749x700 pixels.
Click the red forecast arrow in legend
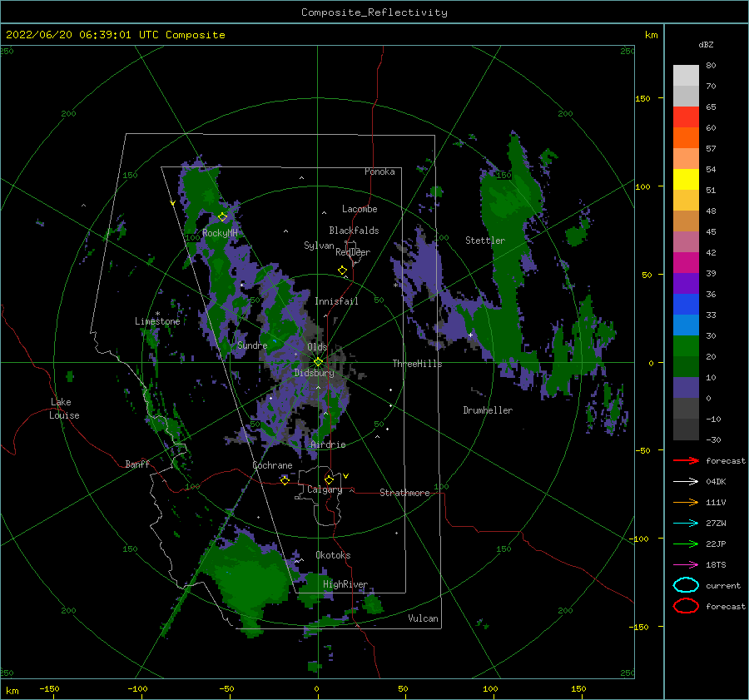[x=686, y=460]
